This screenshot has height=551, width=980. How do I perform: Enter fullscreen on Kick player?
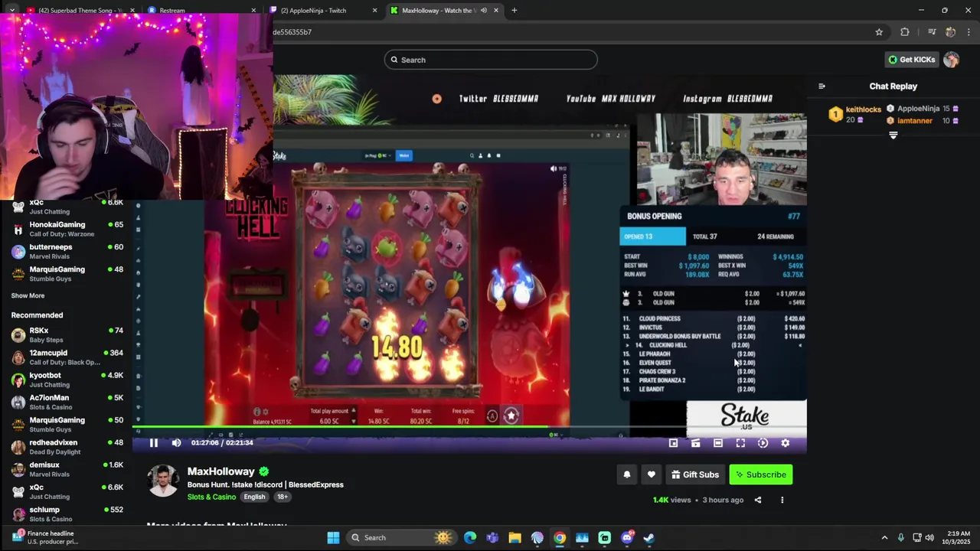(x=740, y=443)
